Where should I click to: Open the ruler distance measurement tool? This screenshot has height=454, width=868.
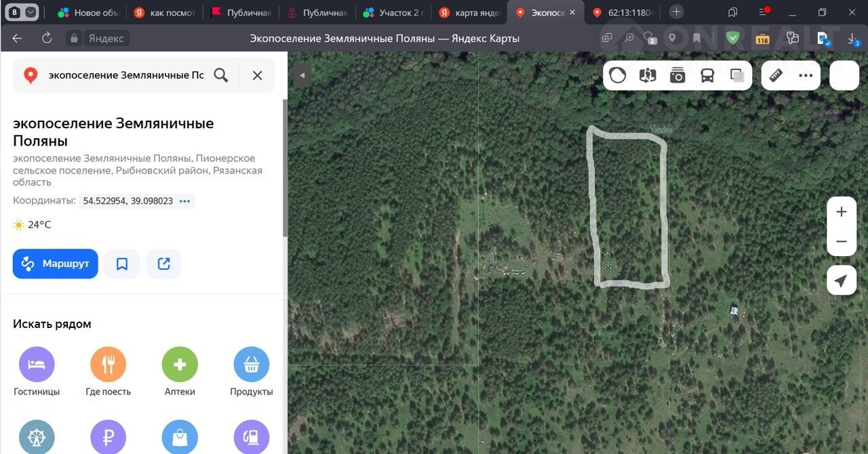(776, 75)
